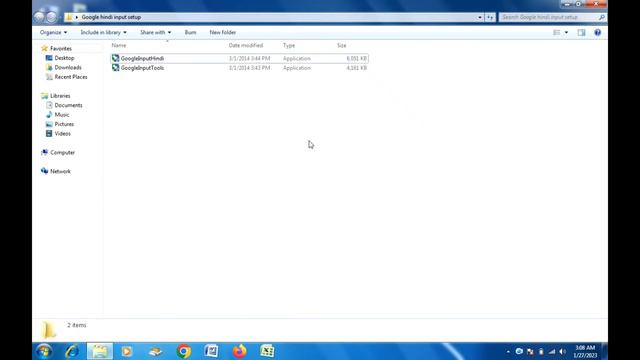This screenshot has width=640, height=360.
Task: Go forward with the Forward arrow
Action: (x=51, y=17)
